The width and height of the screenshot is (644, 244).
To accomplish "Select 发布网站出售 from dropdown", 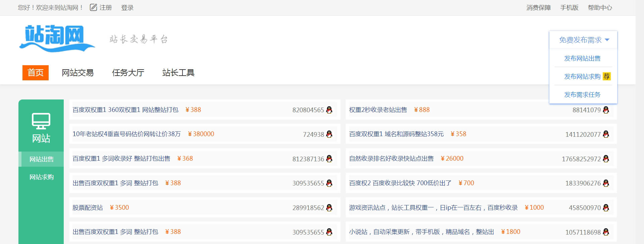I will tap(582, 58).
